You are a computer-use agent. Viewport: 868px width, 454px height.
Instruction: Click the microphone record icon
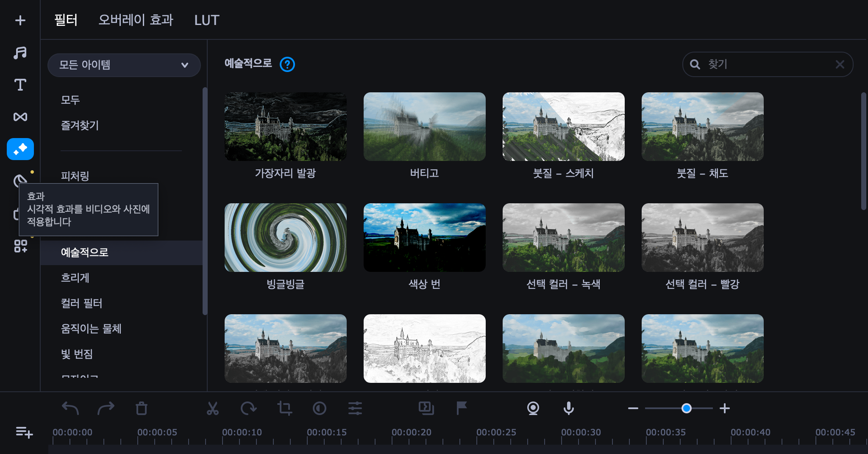pos(569,408)
